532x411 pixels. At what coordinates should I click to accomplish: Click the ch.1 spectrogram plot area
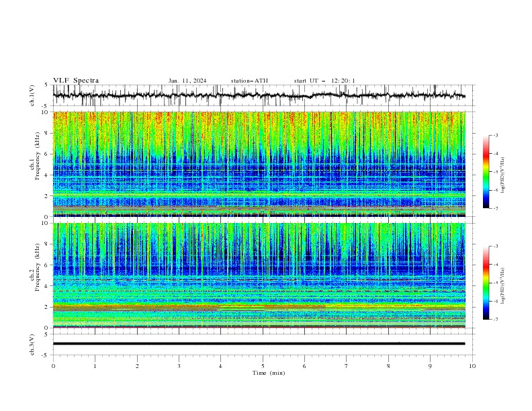tap(259, 164)
